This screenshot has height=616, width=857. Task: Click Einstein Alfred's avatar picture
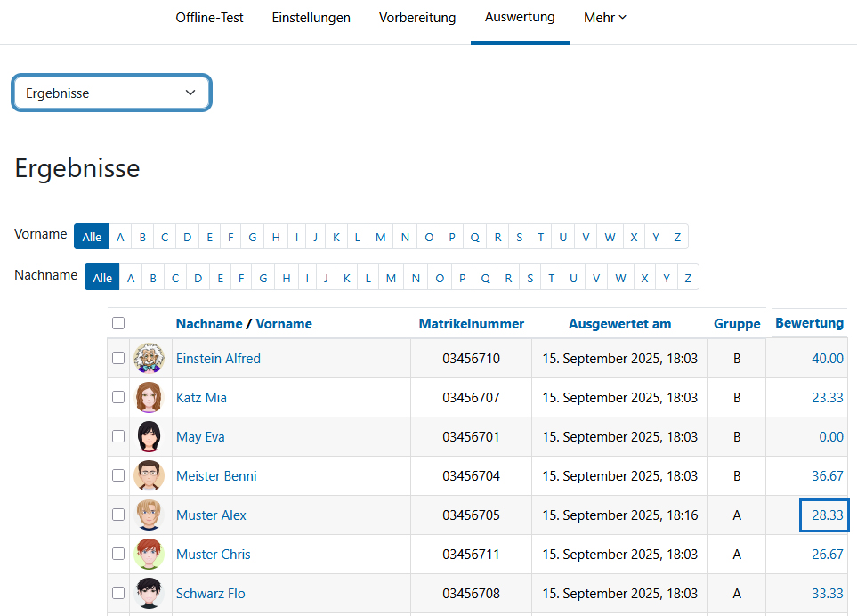149,358
